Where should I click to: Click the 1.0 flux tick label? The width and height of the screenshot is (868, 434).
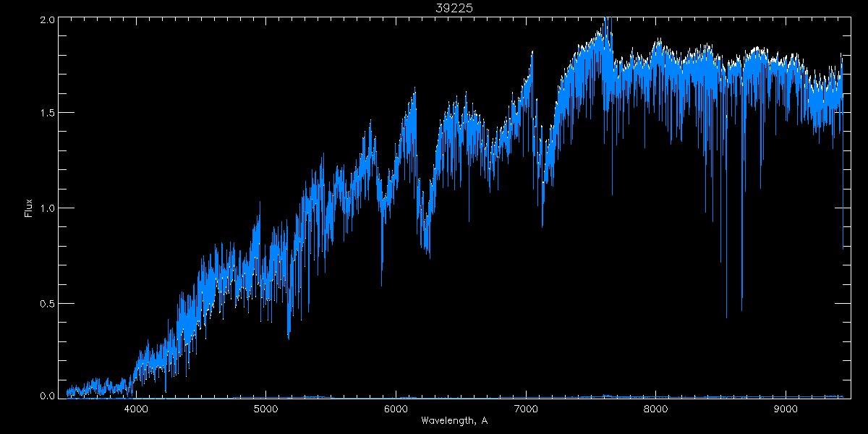click(x=47, y=208)
